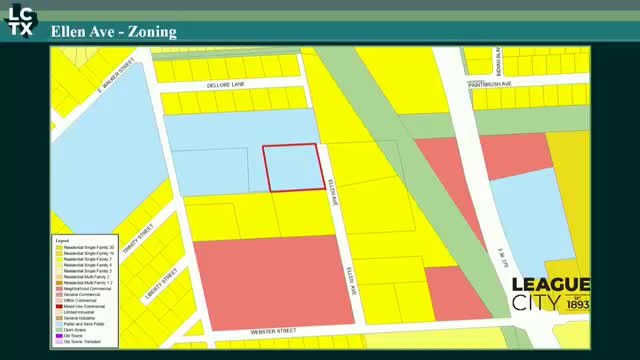Click the Paintbrush Ave street label
This screenshot has height=360, width=640.
(x=490, y=84)
